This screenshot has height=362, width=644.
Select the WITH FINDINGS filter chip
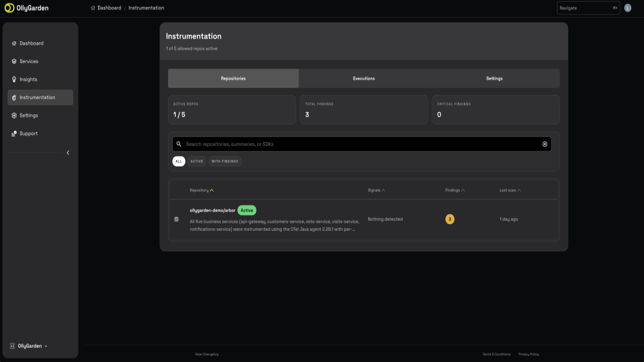225,161
